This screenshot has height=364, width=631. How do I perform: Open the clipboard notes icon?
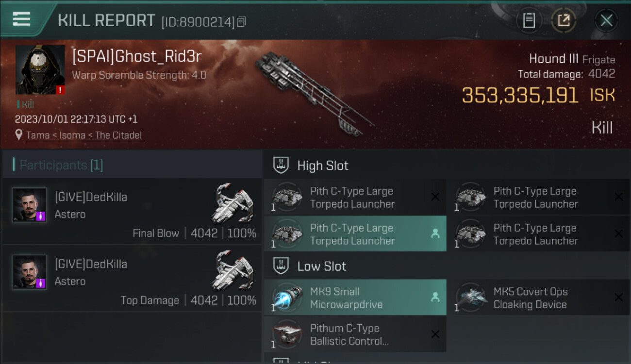click(529, 20)
